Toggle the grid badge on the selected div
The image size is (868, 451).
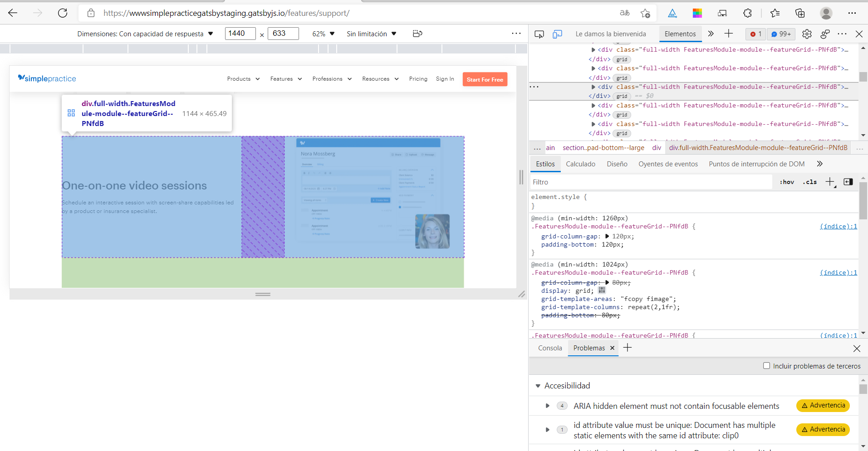click(x=623, y=96)
